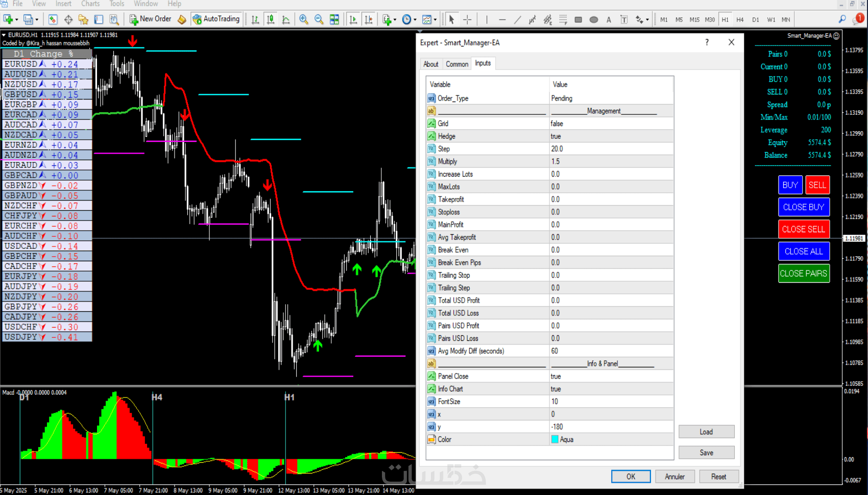Select the Fibonacci retracement tool
The image size is (868, 495).
(x=563, y=19)
